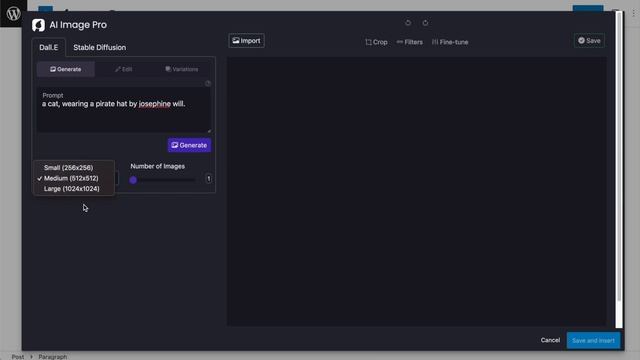The image size is (640, 360).
Task: Click the purple Generate button
Action: 189,145
